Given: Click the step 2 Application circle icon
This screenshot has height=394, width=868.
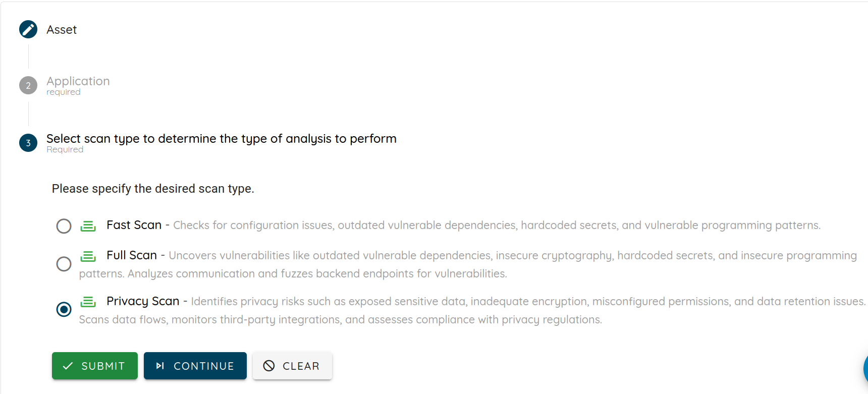Looking at the screenshot, I should click(x=28, y=85).
